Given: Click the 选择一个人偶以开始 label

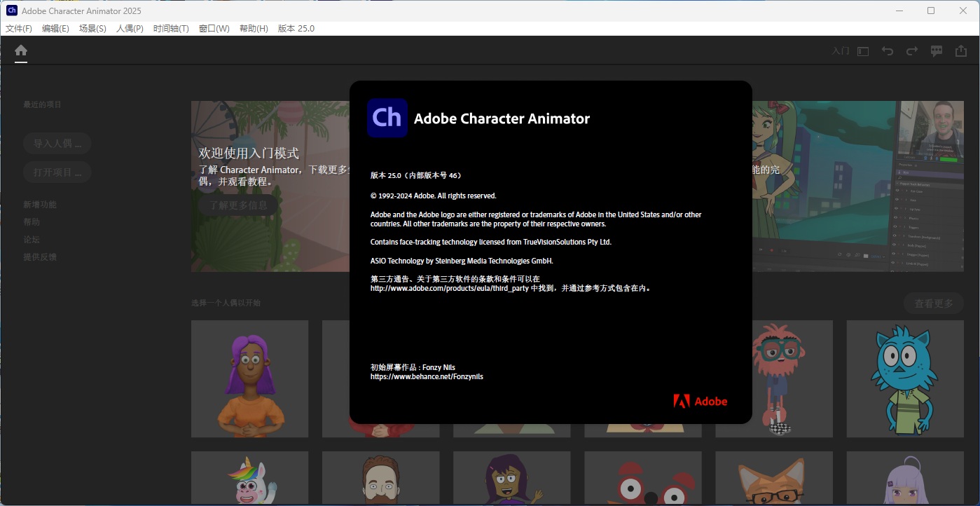Looking at the screenshot, I should [226, 303].
